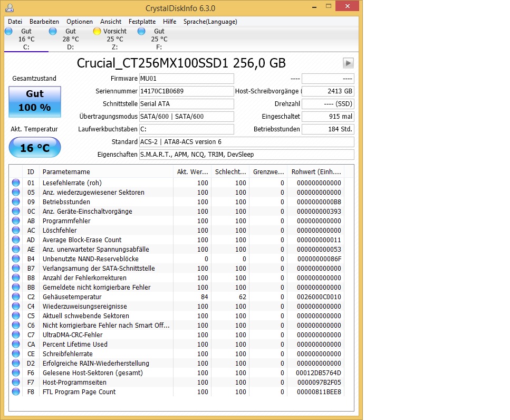Open the Bearbeiten menu
Viewport: 510px width, 420px height.
(44, 22)
